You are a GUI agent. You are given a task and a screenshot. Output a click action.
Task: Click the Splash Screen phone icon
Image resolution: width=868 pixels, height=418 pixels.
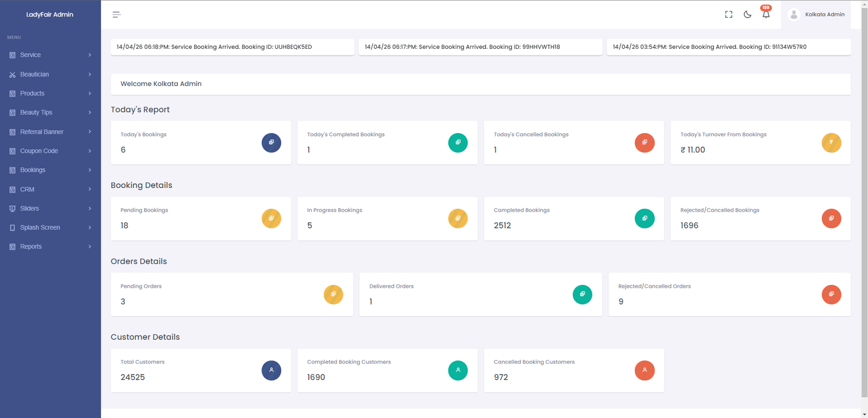coord(12,227)
